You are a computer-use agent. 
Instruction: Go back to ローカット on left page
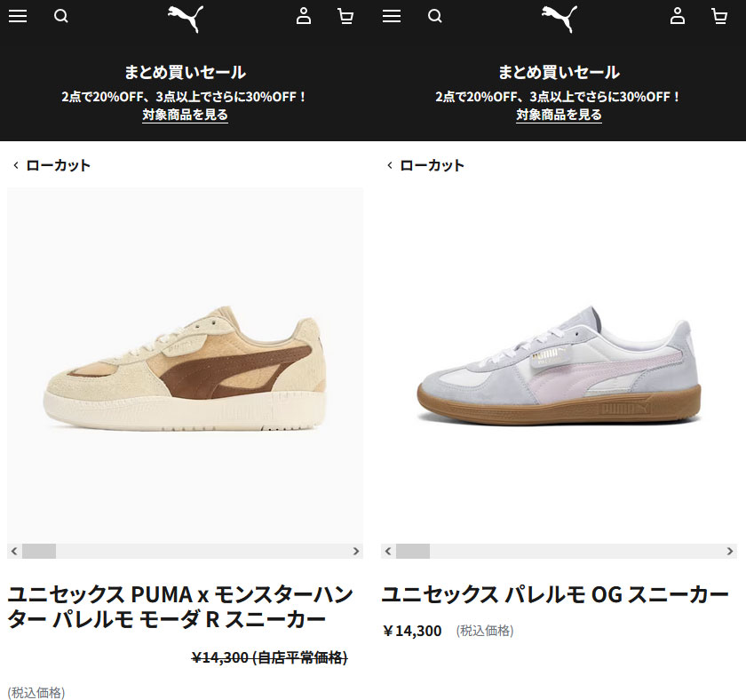52,165
